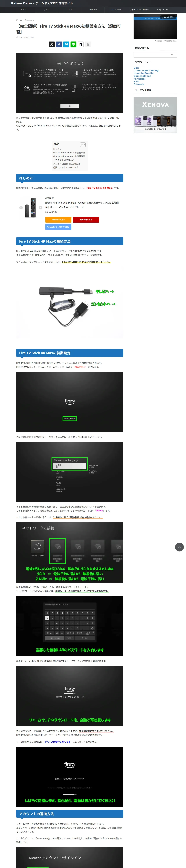Click the Yahoo!ショッピングで見る button
Screen dimensions: 186x868
[x=58, y=227]
